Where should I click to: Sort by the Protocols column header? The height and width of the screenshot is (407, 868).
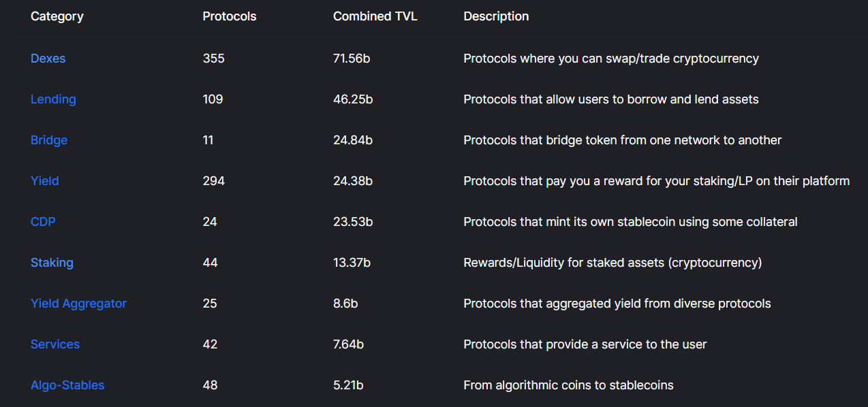point(230,16)
